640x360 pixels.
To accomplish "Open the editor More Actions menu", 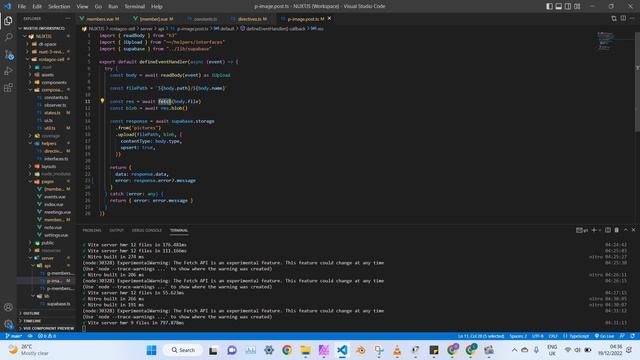I will pos(632,18).
